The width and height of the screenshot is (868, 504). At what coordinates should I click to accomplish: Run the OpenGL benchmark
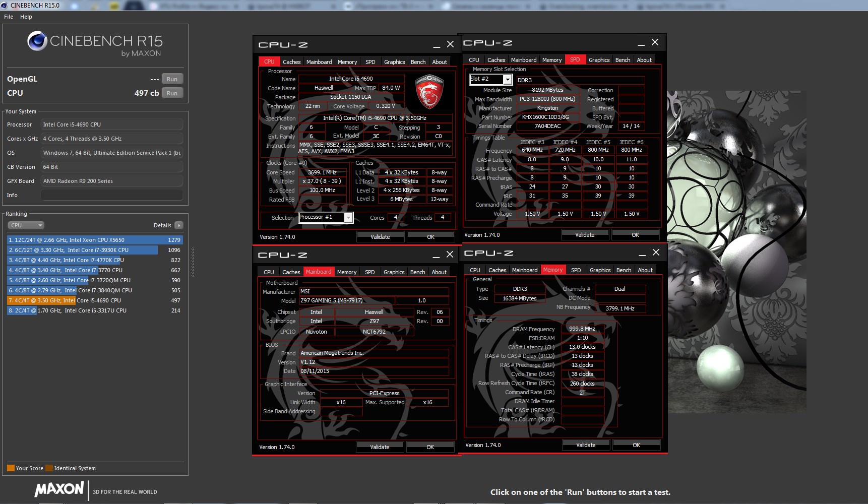point(172,79)
